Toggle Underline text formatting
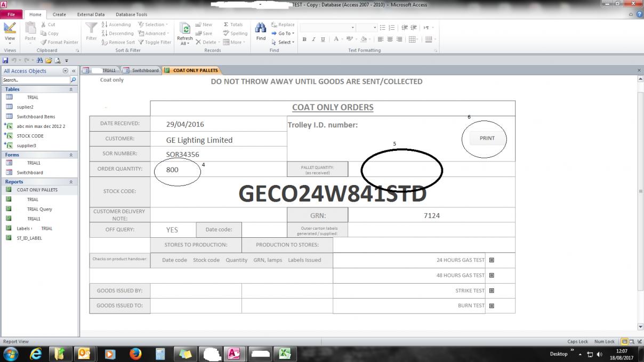Image resolution: width=644 pixels, height=362 pixels. 323,39
